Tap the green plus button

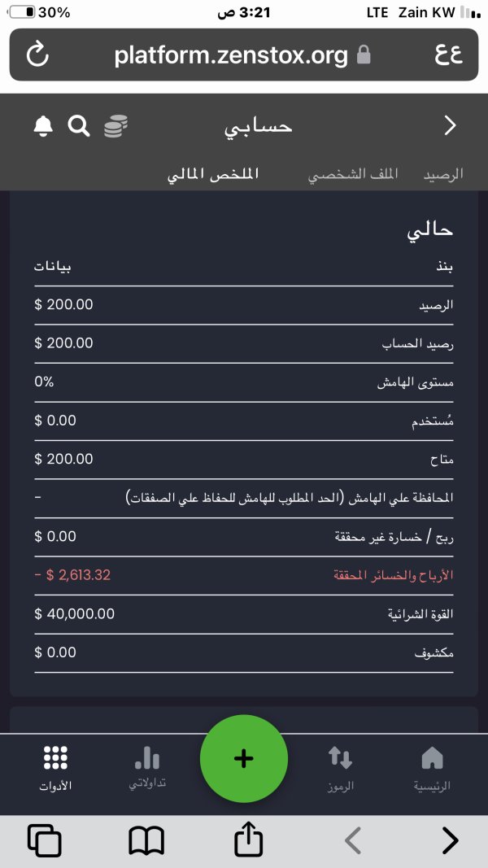244,758
